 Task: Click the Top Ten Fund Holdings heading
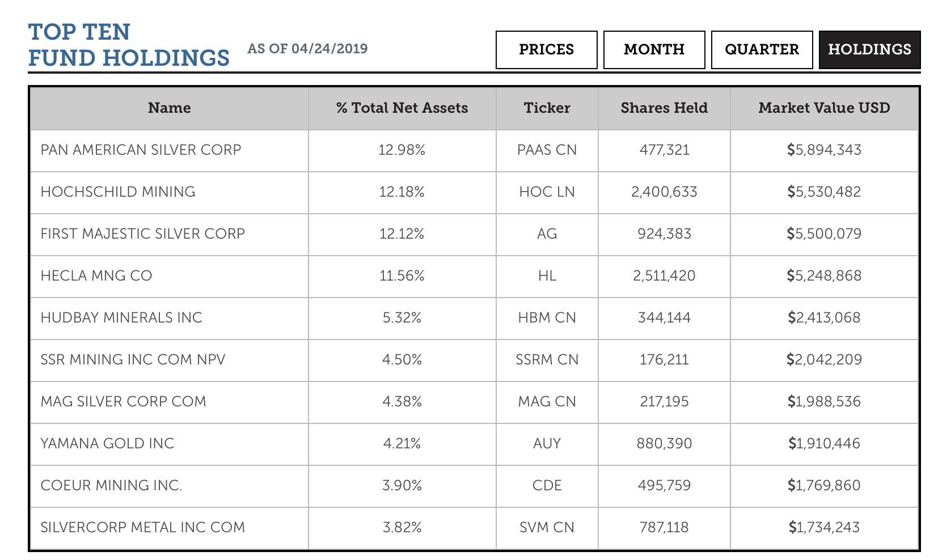coord(129,45)
